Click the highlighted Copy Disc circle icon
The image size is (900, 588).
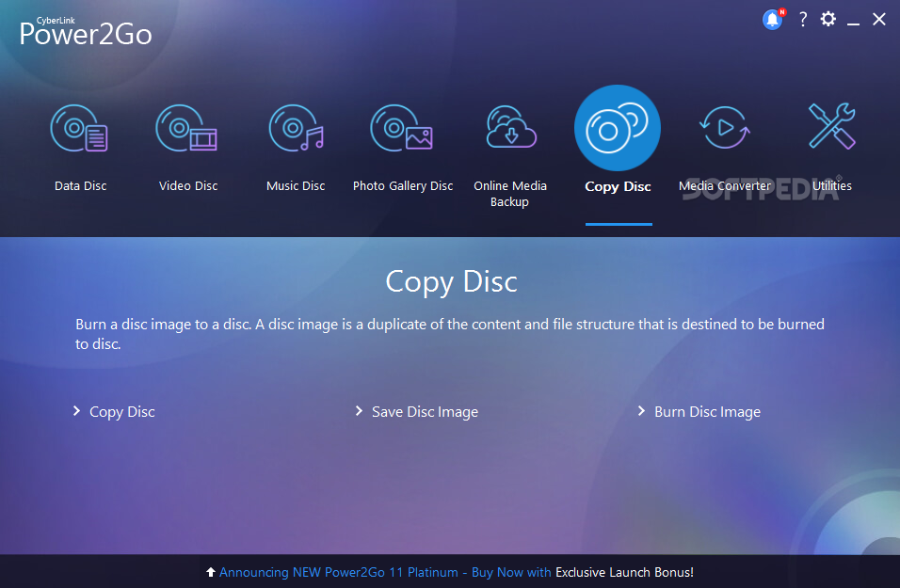618,128
